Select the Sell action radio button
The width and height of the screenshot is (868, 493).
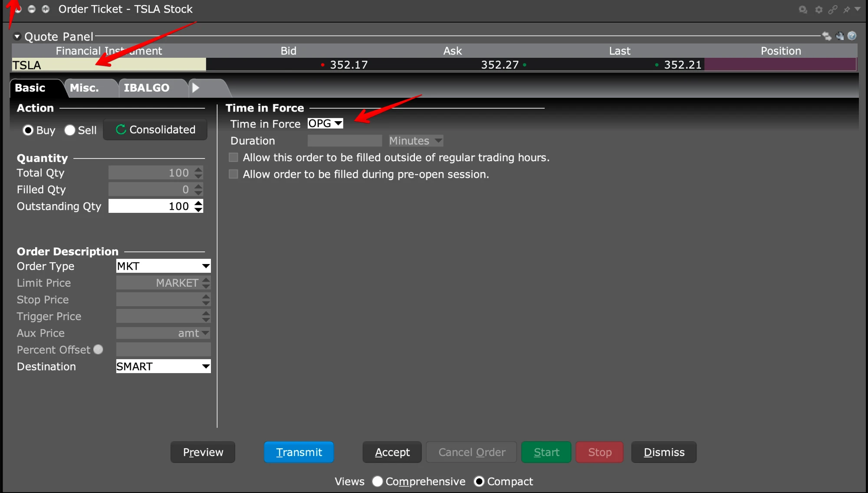70,130
